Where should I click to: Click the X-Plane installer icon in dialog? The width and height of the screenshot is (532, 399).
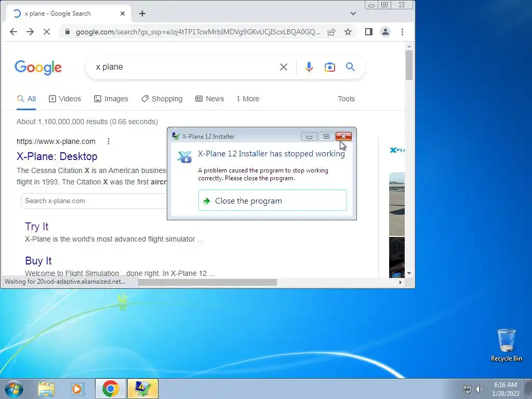(x=184, y=157)
